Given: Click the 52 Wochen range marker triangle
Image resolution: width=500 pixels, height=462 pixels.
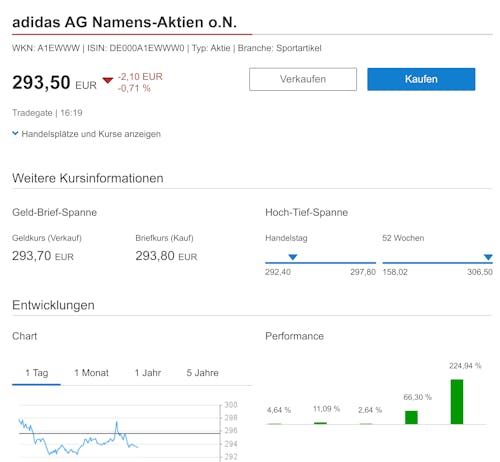Looking at the screenshot, I should (488, 257).
